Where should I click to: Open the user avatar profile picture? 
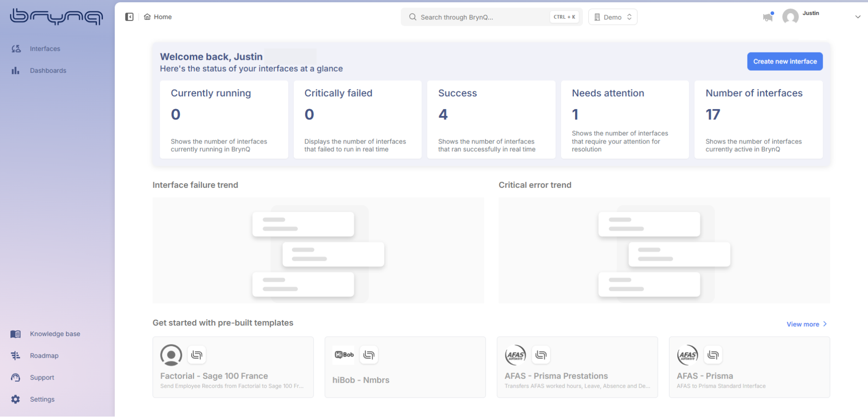[790, 17]
